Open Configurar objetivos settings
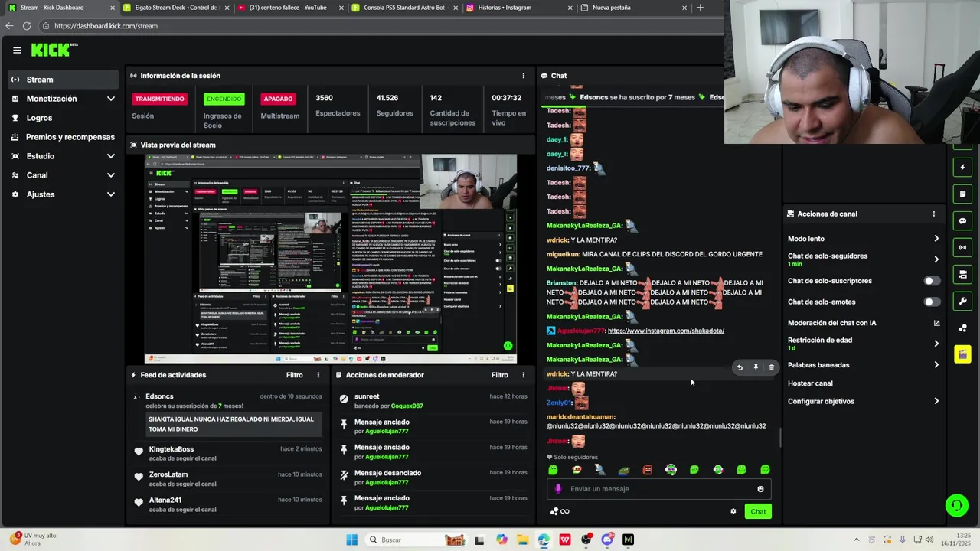Image resolution: width=980 pixels, height=551 pixels. [863, 402]
